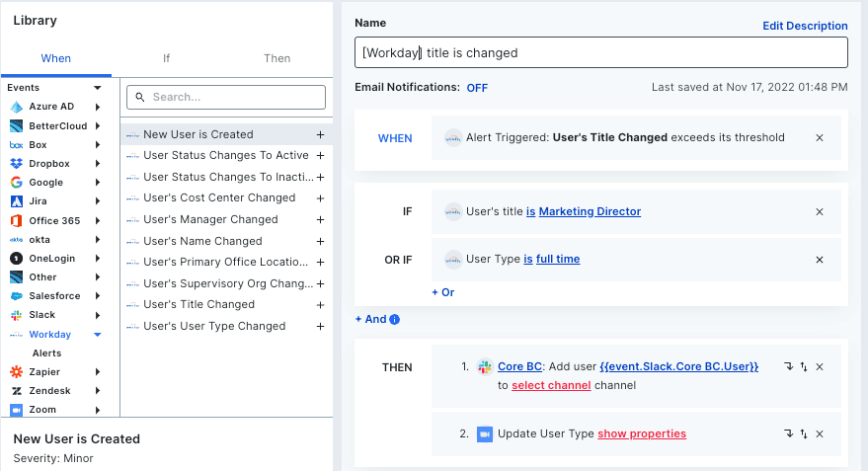Click show properties link

click(x=642, y=433)
